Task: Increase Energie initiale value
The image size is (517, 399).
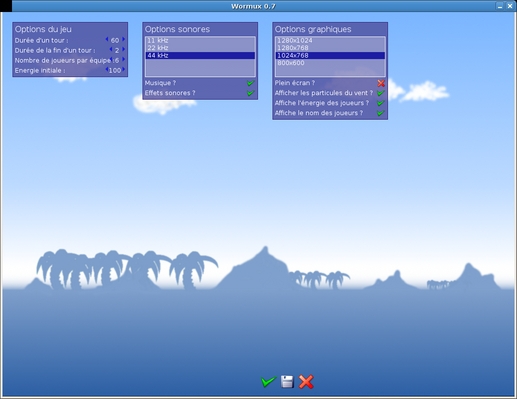Action: coord(124,69)
